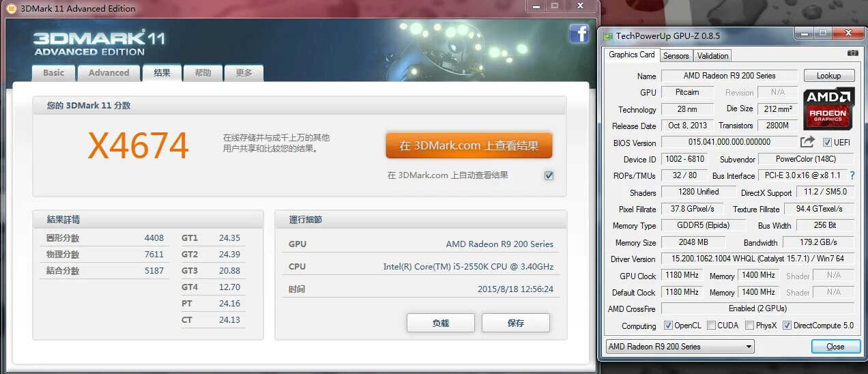Click the Release Date Oct 8, 2013 field
The width and height of the screenshot is (868, 374).
click(x=687, y=126)
